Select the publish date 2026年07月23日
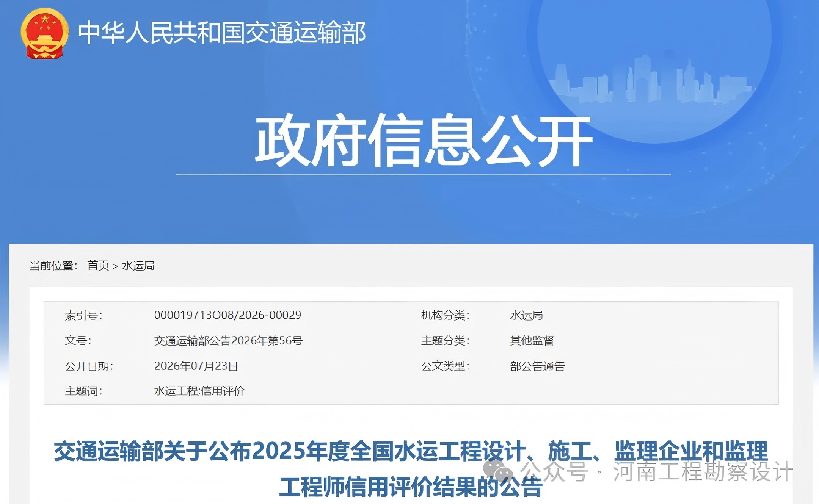Image resolution: width=819 pixels, height=504 pixels. click(196, 366)
